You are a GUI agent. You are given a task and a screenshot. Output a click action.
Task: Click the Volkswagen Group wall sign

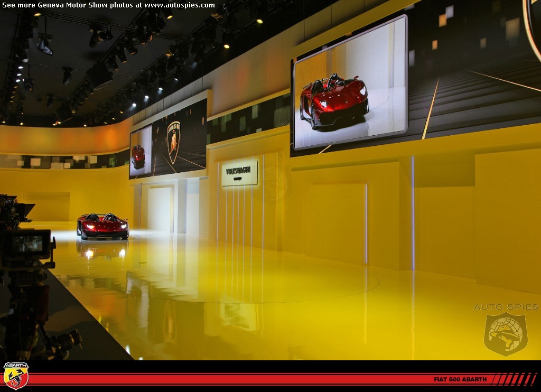239,173
